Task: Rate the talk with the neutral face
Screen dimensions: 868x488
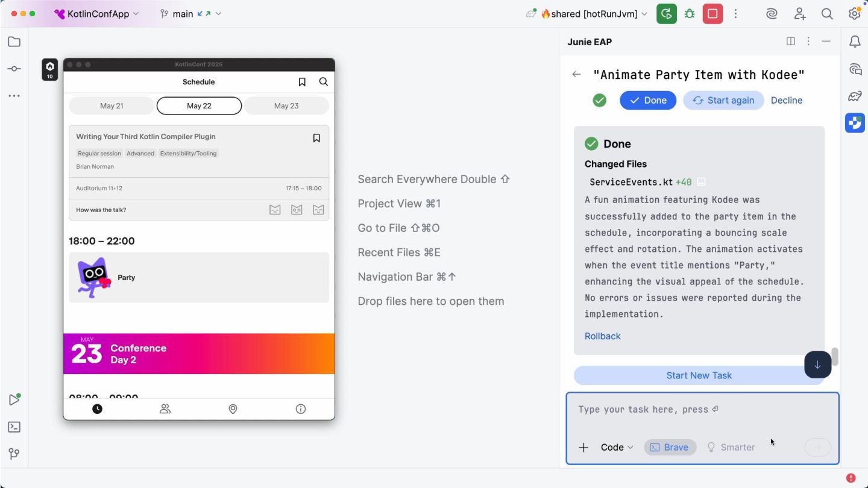Action: 297,210
